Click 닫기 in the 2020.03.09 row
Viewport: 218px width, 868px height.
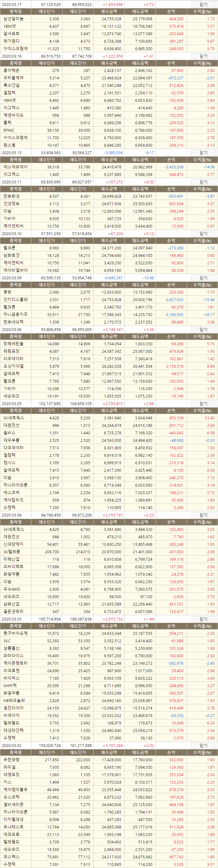tap(203, 278)
